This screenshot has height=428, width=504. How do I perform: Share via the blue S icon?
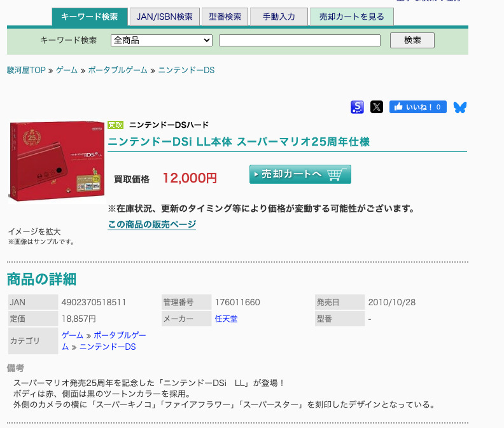tap(357, 107)
